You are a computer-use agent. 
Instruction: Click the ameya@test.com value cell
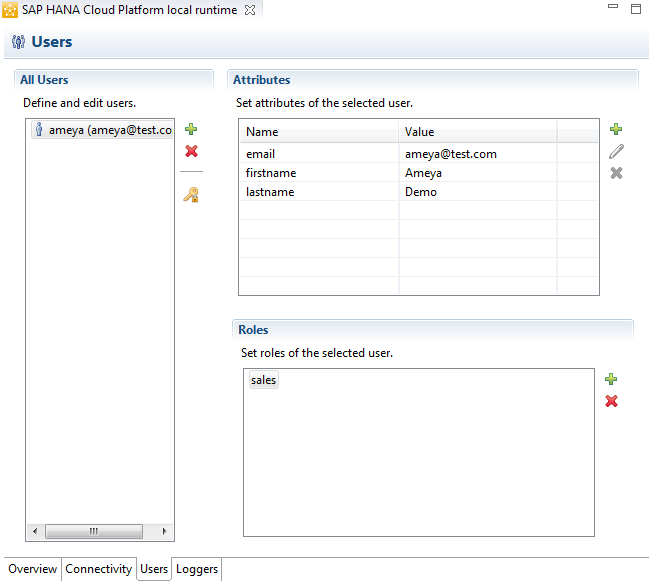click(x=478, y=154)
